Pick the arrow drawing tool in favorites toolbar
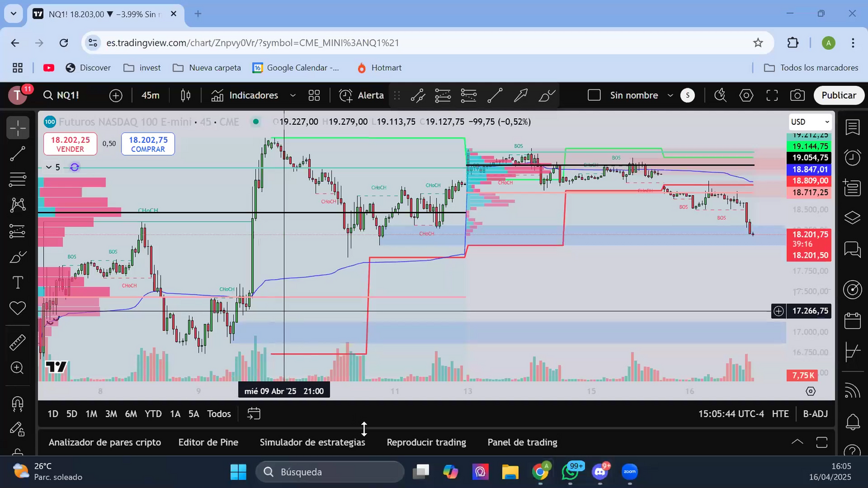868x488 pixels. 521,95
